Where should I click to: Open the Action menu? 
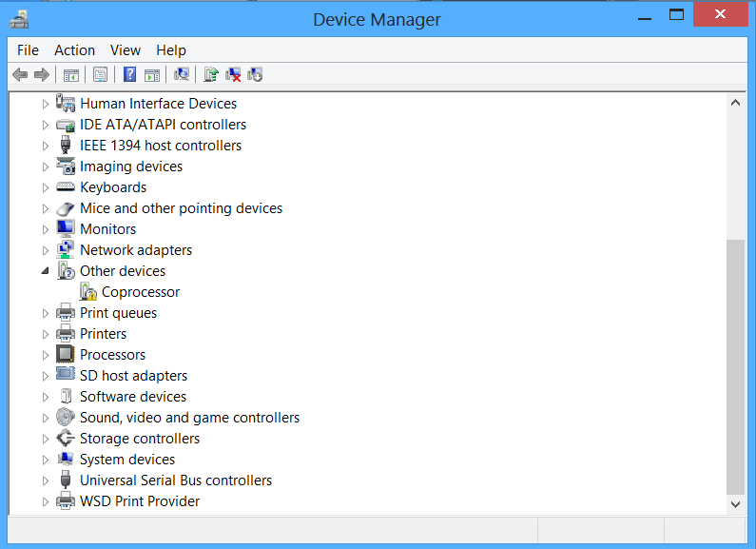74,50
